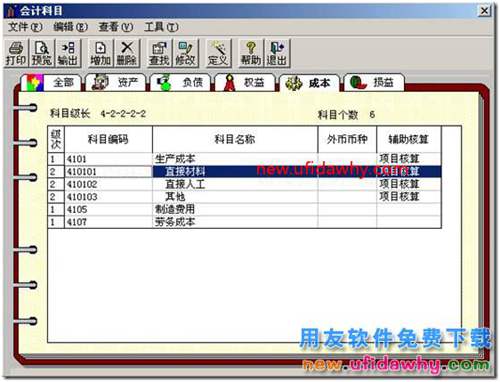This screenshot has width=500, height=382.
Task: Open 帮助 (Help) from toolbar
Action: pyautogui.click(x=251, y=53)
